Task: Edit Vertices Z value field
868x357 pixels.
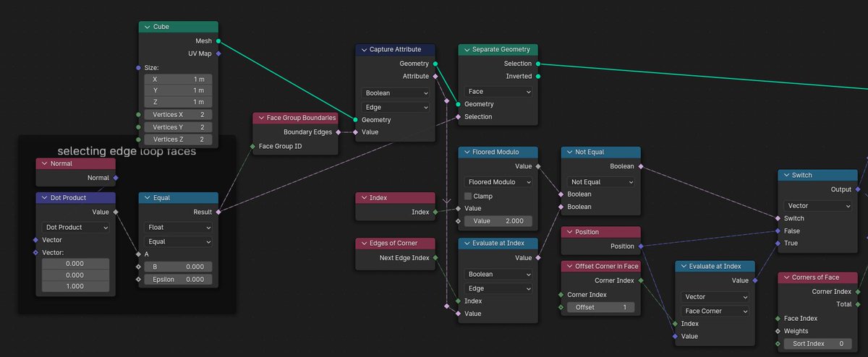Action: point(179,139)
